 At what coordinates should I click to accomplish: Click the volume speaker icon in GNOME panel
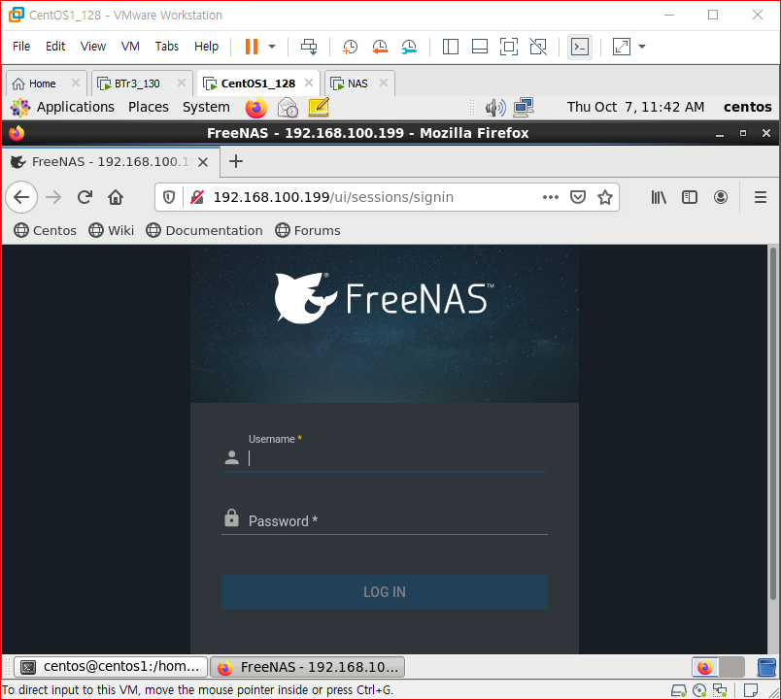click(495, 108)
